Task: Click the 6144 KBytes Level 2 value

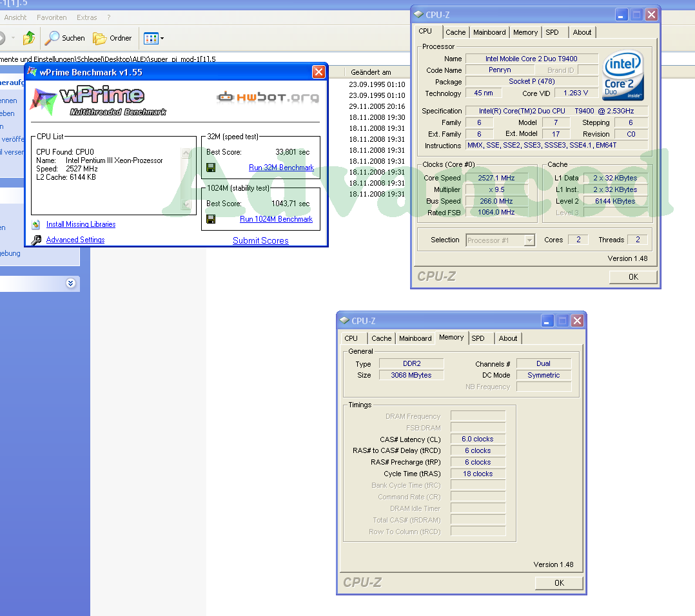Action: pyautogui.click(x=615, y=201)
